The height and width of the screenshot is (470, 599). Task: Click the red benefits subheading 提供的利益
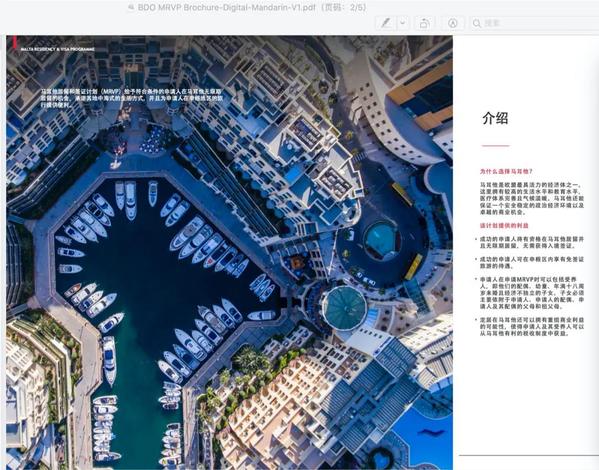click(504, 225)
